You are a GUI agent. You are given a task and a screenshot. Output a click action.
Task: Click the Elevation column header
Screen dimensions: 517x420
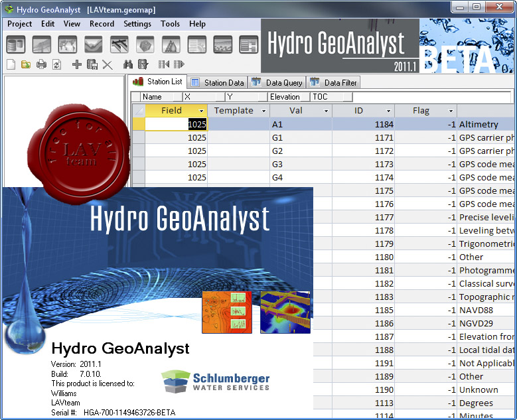point(289,97)
